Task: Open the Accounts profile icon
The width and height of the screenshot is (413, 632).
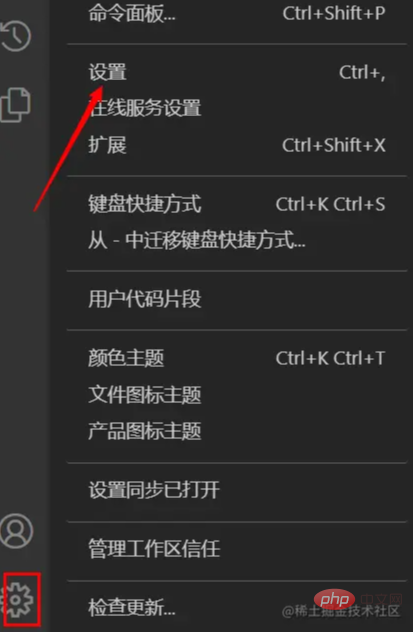Action: pyautogui.click(x=16, y=530)
